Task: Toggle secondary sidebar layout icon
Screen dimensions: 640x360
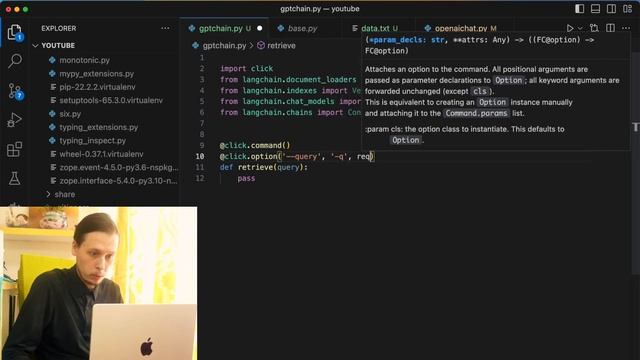Action: [x=611, y=9]
